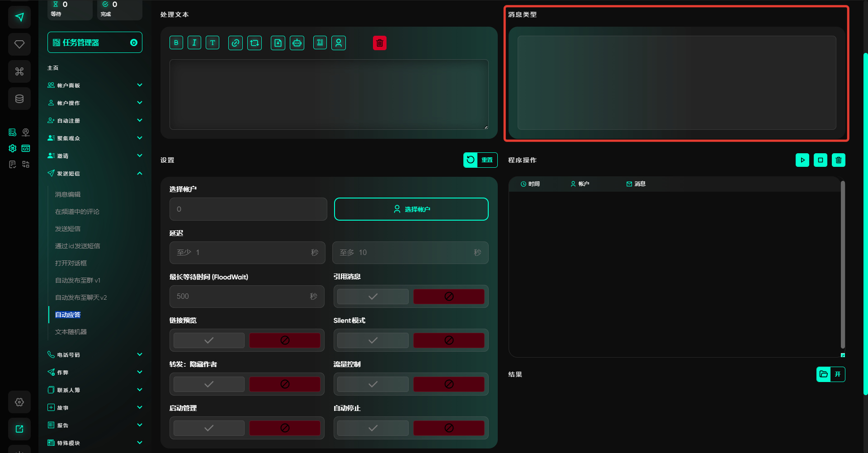This screenshot has height=453, width=868.
Task: Start the program with the play icon
Action: coord(802,160)
